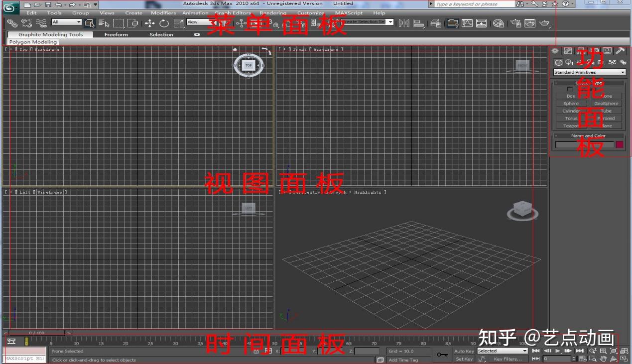Toggle the Auto Key button
This screenshot has height=364, width=632.
(464, 351)
